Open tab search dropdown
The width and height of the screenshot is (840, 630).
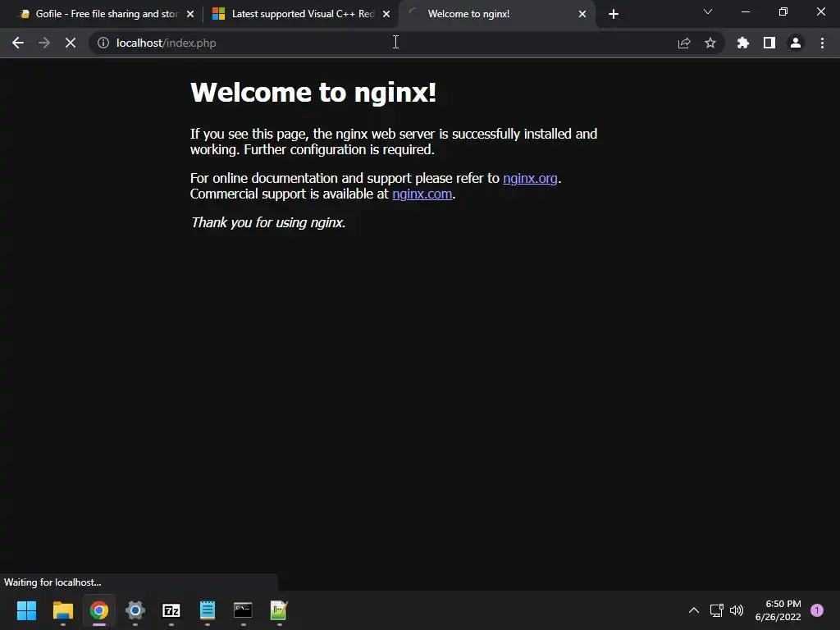coord(708,11)
